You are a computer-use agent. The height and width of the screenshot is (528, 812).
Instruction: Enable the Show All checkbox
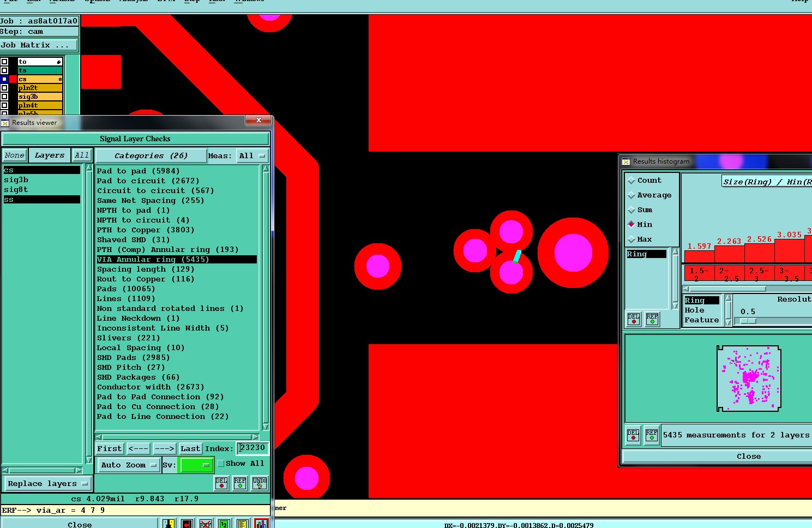tap(221, 464)
